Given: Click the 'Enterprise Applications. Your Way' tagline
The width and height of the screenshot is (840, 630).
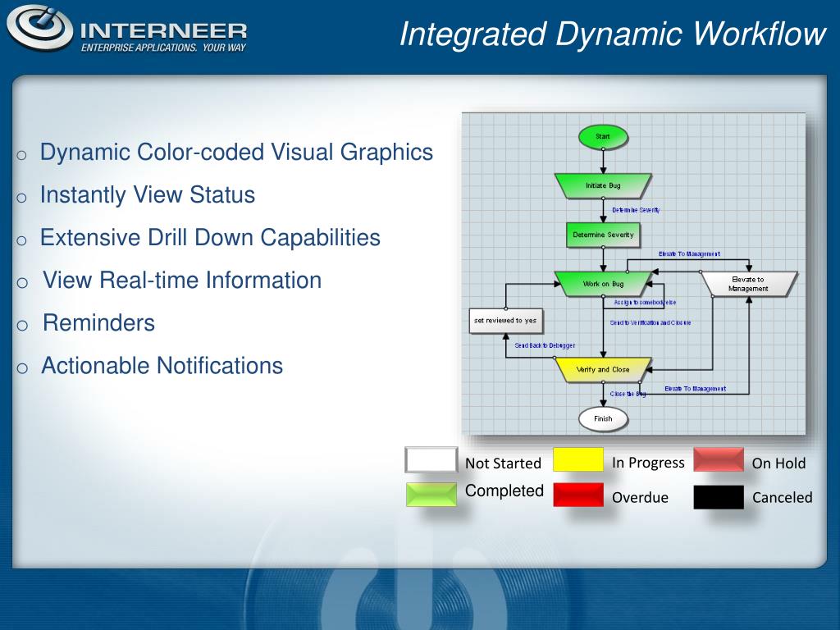Looking at the screenshot, I should point(163,48).
